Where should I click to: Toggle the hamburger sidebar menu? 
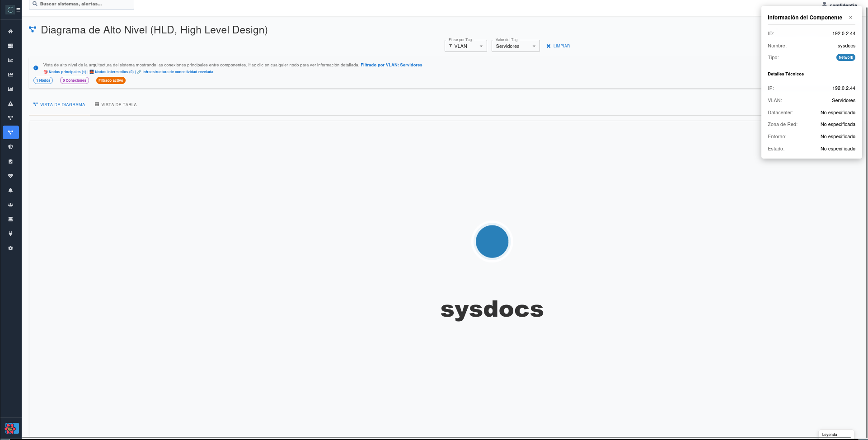click(19, 9)
